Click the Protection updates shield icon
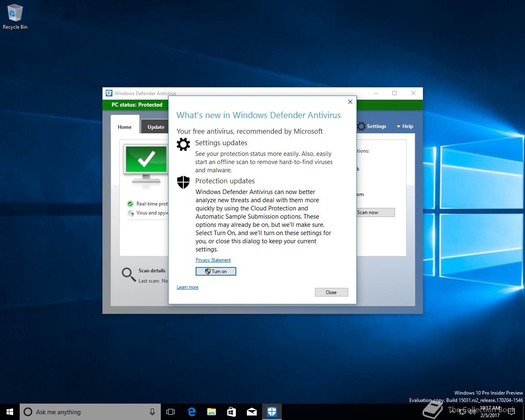The width and height of the screenshot is (525, 420). coord(183,182)
